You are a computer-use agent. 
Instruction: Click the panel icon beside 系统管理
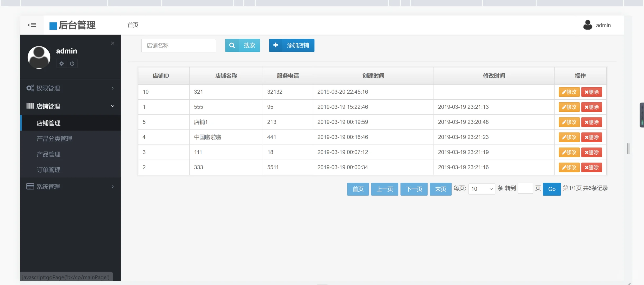(30, 186)
